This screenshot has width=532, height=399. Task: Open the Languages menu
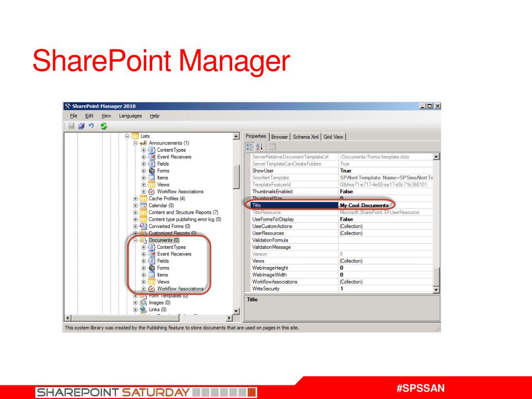[130, 116]
